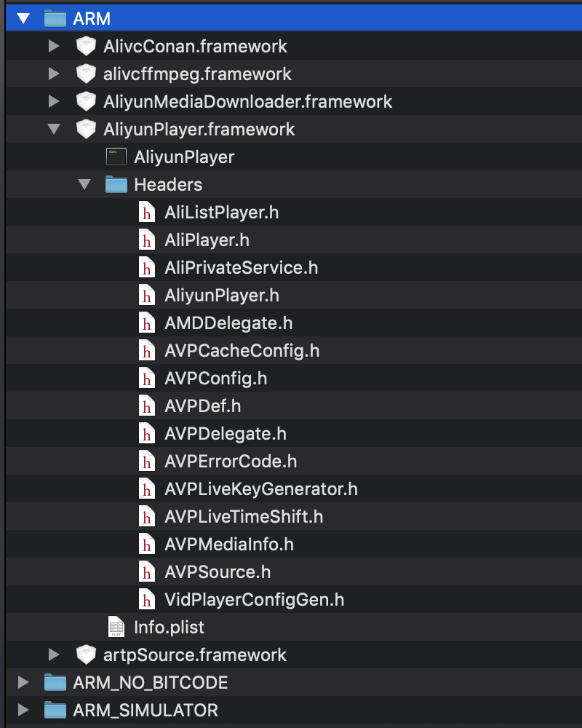The height and width of the screenshot is (728, 582).
Task: Open the AVPMediaInfo.h file name
Action: [229, 544]
